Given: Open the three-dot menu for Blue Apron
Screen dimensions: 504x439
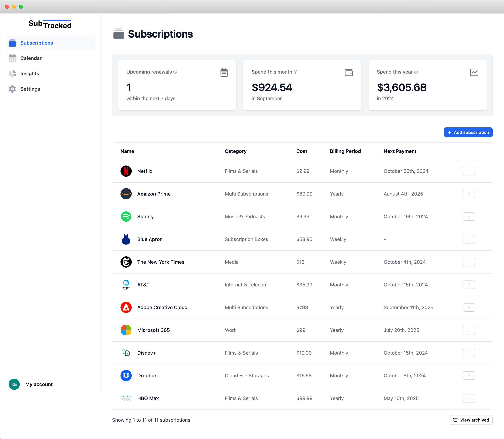Looking at the screenshot, I should (x=469, y=239).
